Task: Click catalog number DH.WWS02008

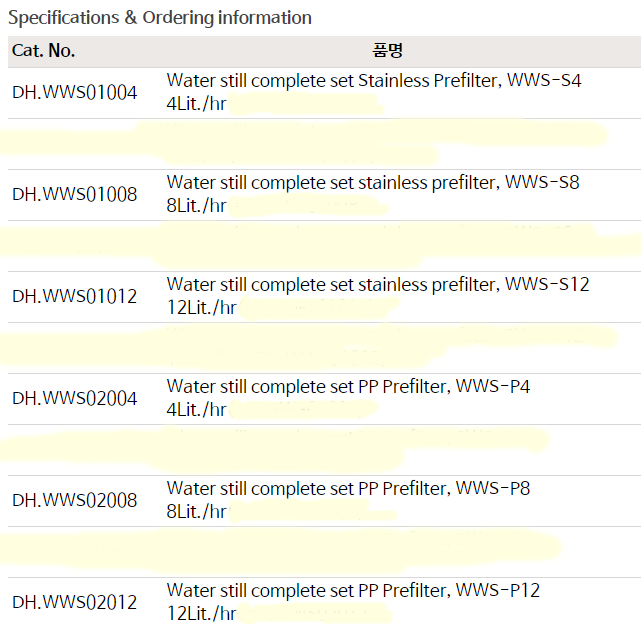Action: click(75, 501)
